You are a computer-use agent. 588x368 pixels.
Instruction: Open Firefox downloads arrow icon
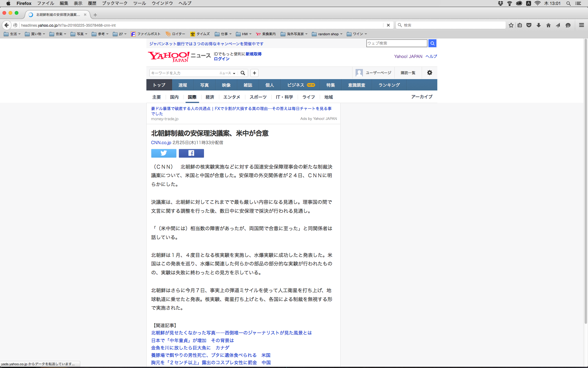click(538, 25)
